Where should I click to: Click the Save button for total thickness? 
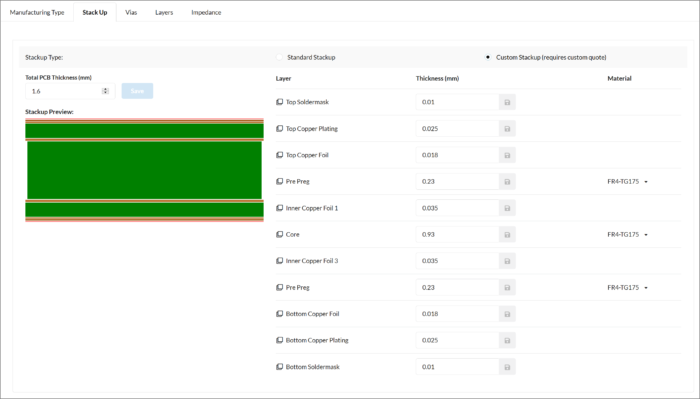click(137, 91)
